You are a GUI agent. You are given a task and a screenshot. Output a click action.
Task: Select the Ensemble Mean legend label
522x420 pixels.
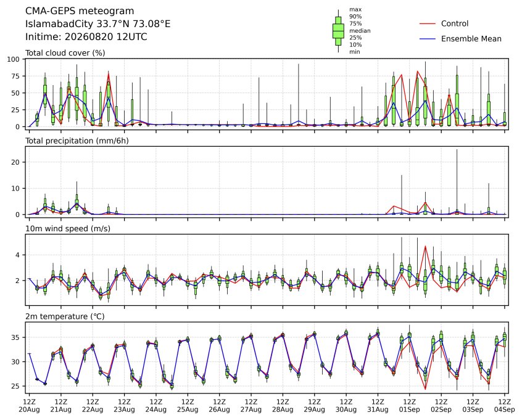471,39
